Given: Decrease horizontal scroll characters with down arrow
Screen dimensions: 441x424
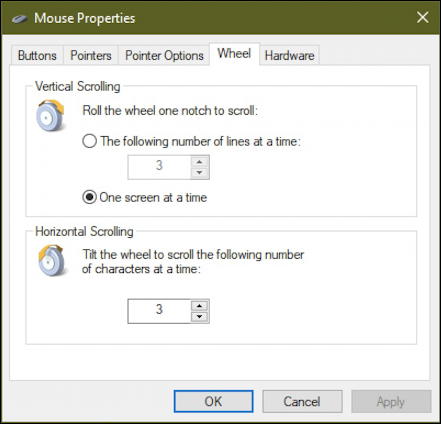Looking at the screenshot, I should pos(199,316).
